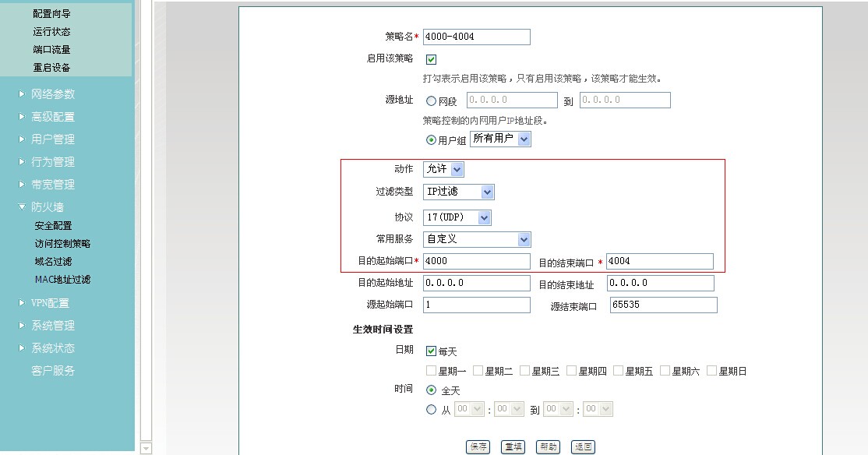Check the 星期二 checkbox

[x=478, y=370]
